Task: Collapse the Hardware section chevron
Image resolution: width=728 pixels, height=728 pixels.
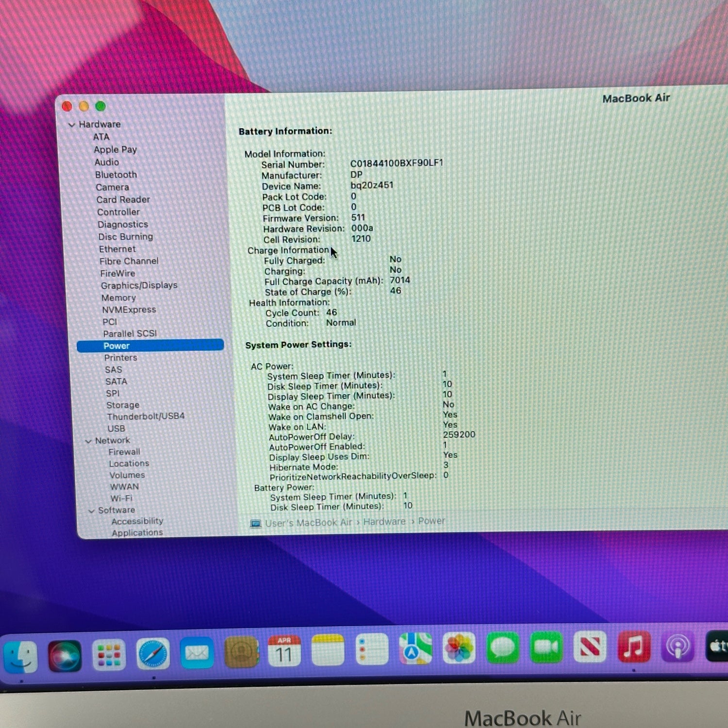Action: (x=72, y=125)
